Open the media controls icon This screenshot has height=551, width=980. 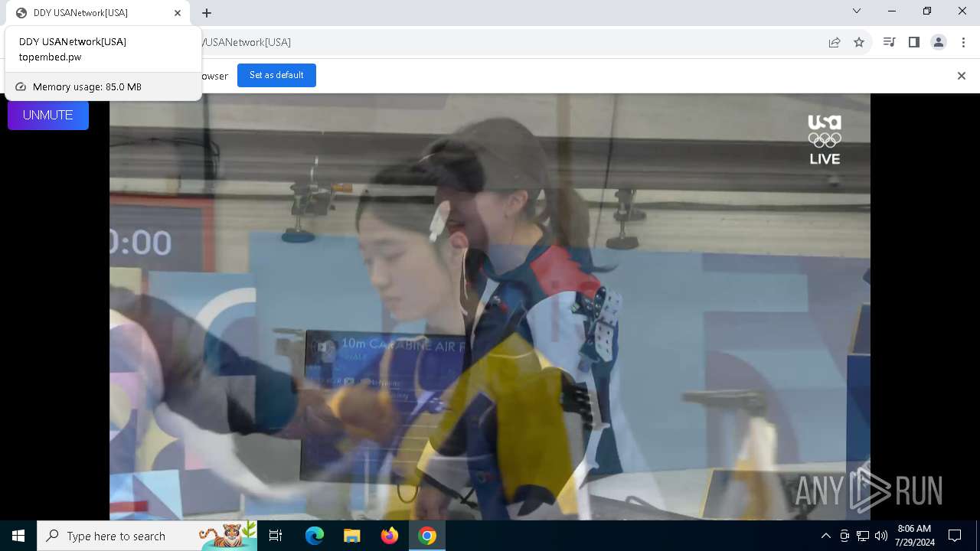point(889,42)
